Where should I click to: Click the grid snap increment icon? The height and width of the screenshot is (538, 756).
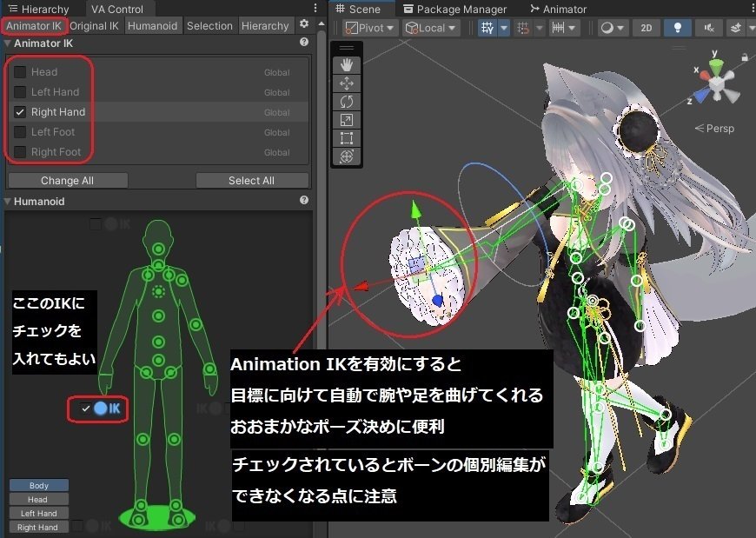pos(523,28)
